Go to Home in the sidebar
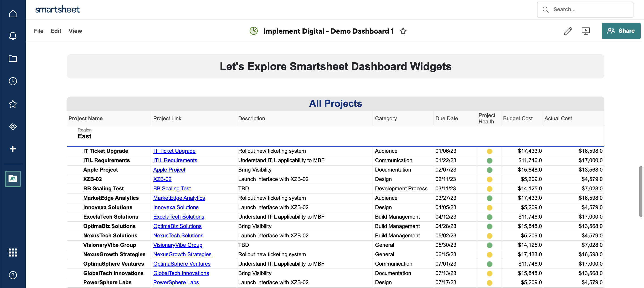This screenshot has height=288, width=644. pyautogui.click(x=13, y=13)
